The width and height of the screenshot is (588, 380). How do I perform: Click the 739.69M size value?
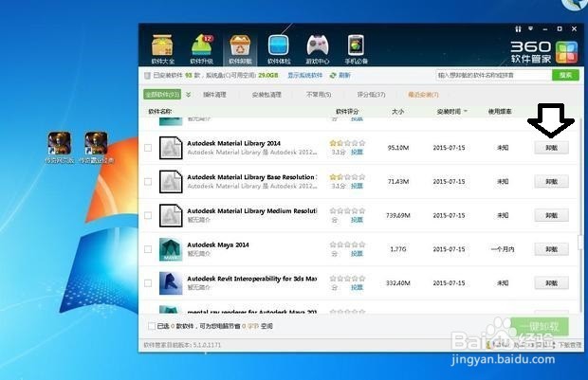[x=398, y=215]
